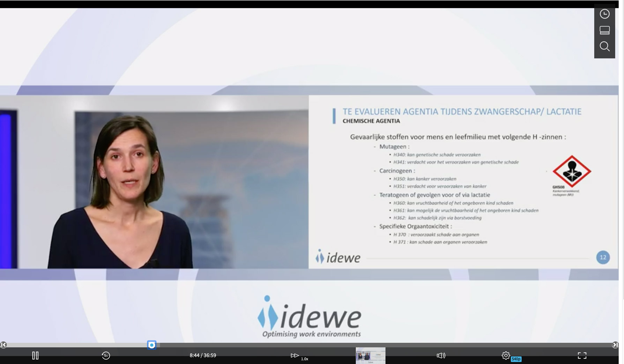Mute the video volume
Screen dimensions: 624x364
coord(441,355)
